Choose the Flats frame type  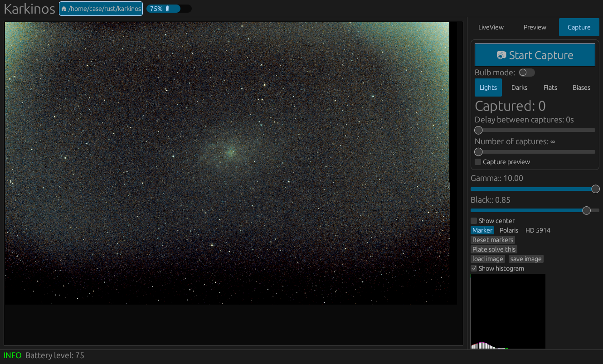pos(550,87)
